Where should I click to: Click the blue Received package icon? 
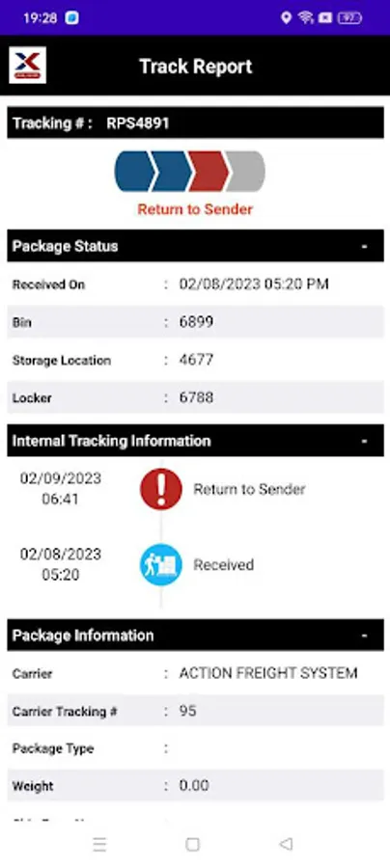[x=160, y=564]
